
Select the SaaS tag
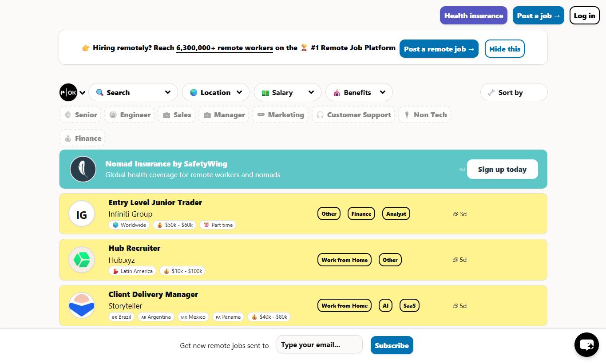pyautogui.click(x=410, y=306)
